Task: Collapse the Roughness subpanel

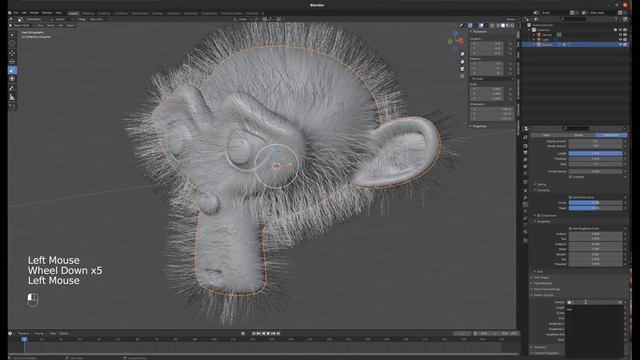Action: [543, 222]
